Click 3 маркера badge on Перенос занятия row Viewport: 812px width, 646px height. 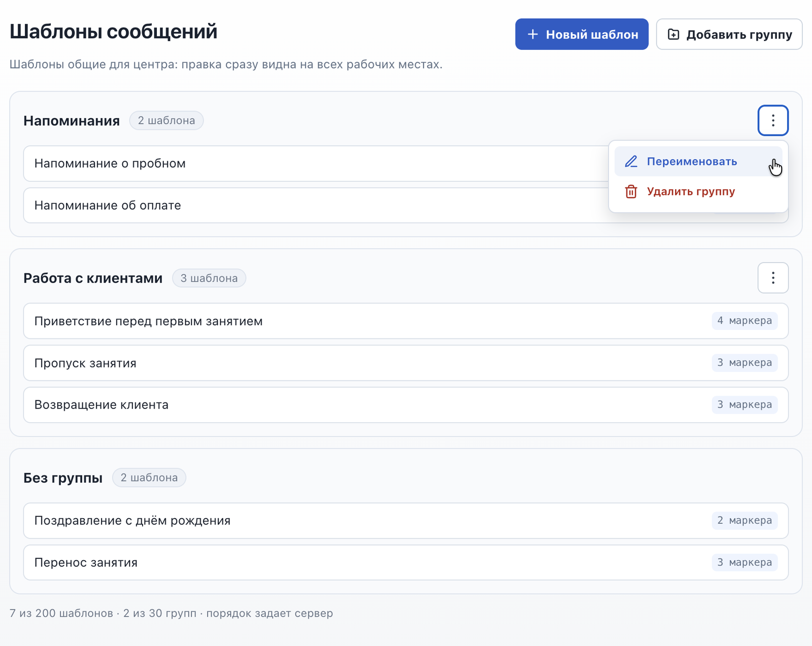tap(745, 562)
